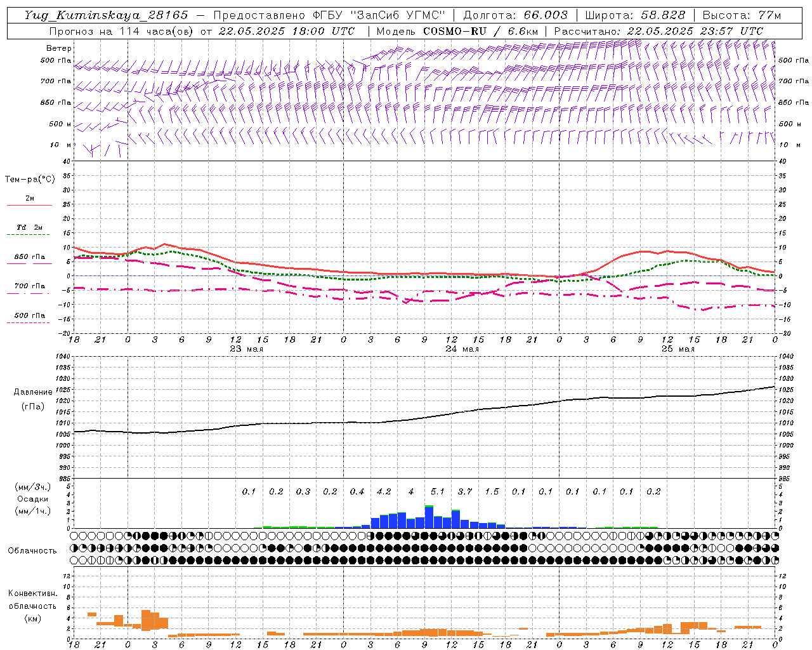The image size is (812, 650).
Task: Select the red 2м temperature legend line
Action: 29,205
